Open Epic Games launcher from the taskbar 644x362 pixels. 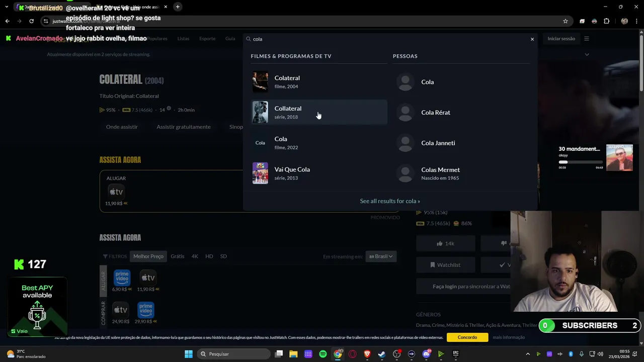click(x=456, y=354)
